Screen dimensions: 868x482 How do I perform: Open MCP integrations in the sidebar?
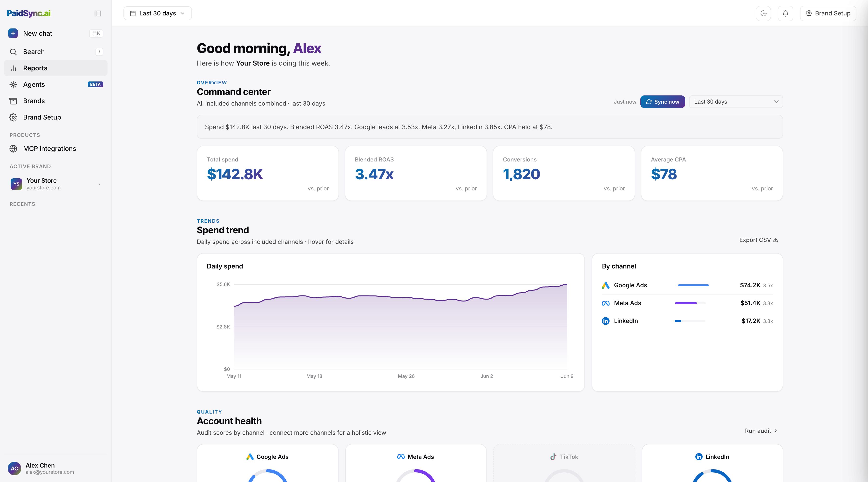coord(56,148)
